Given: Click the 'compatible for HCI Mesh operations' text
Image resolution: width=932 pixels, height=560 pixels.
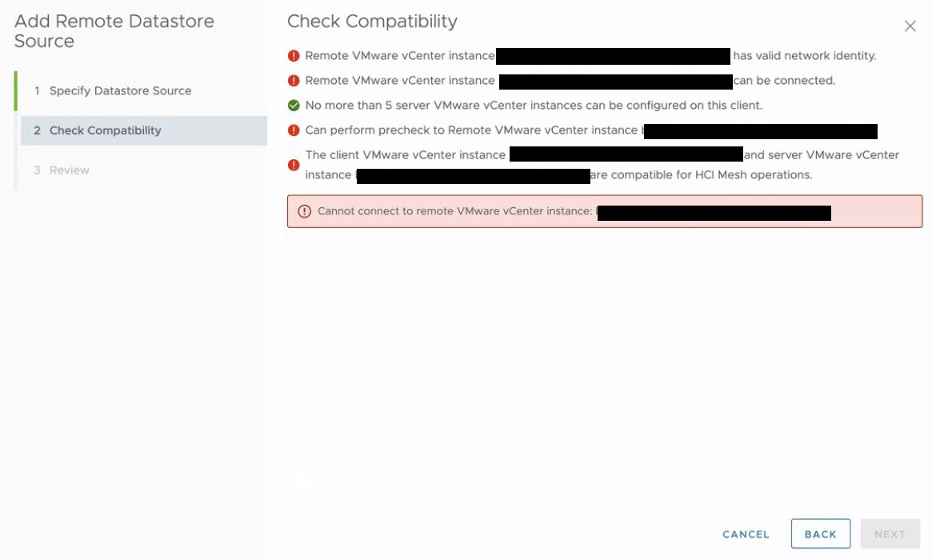Looking at the screenshot, I should [x=711, y=174].
